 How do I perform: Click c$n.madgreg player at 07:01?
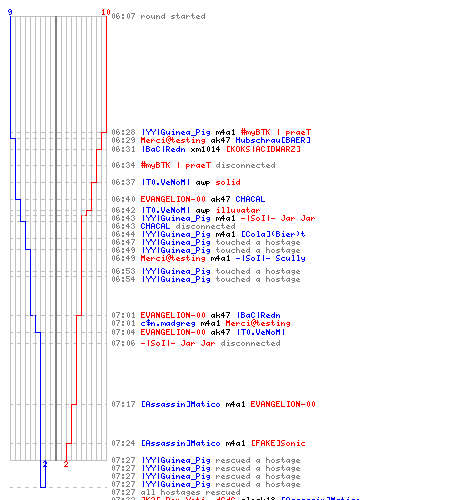pyautogui.click(x=168, y=323)
